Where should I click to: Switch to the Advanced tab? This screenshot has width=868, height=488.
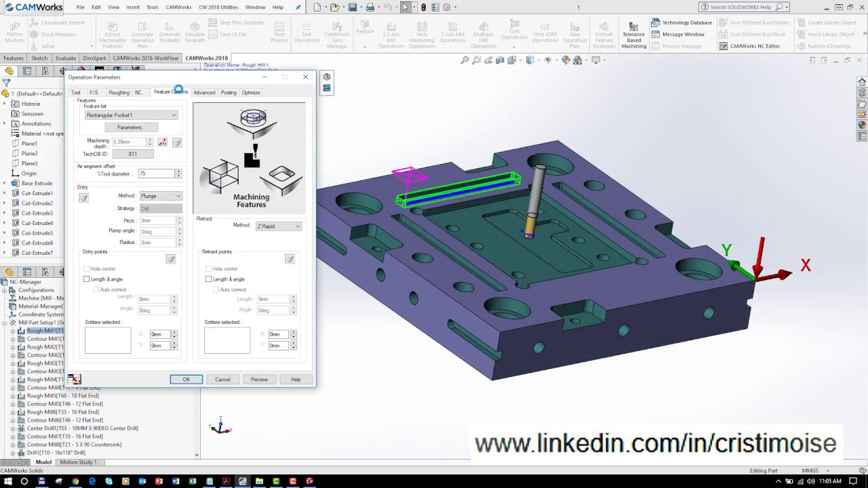click(204, 92)
